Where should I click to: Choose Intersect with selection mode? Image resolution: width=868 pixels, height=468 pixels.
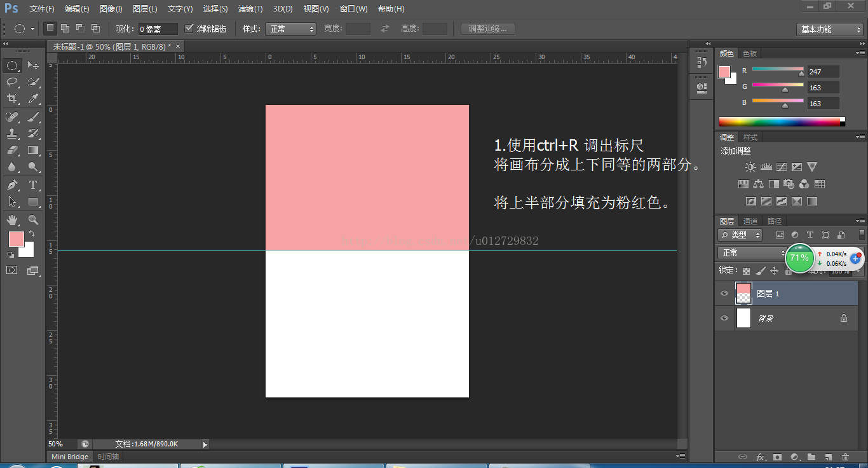(95, 29)
